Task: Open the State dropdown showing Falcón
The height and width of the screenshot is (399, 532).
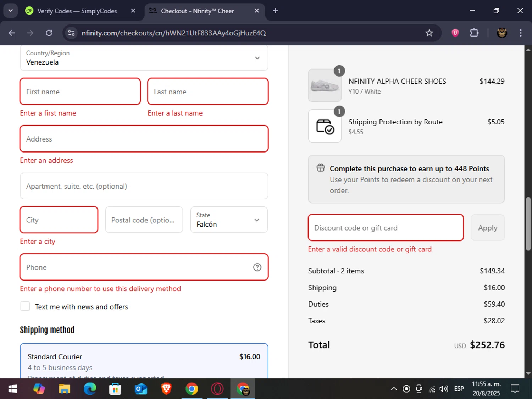Action: coord(229,220)
